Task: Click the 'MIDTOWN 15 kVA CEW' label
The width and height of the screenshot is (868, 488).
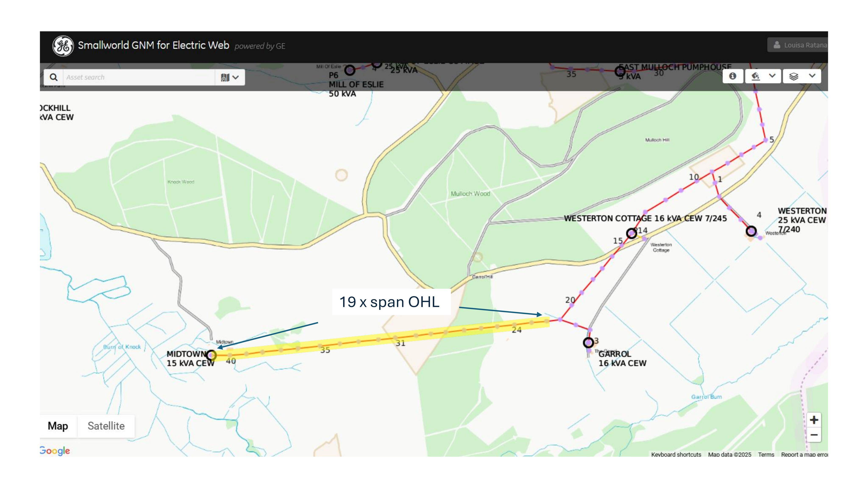Action: 190,358
